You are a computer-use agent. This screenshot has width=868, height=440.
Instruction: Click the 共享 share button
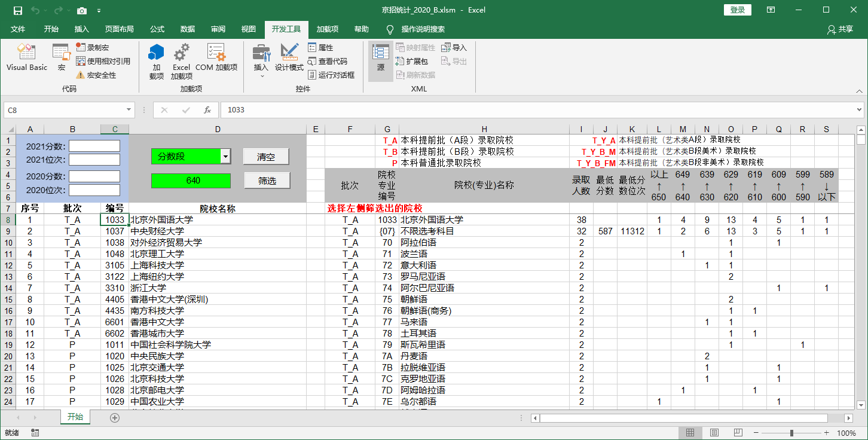coord(840,29)
